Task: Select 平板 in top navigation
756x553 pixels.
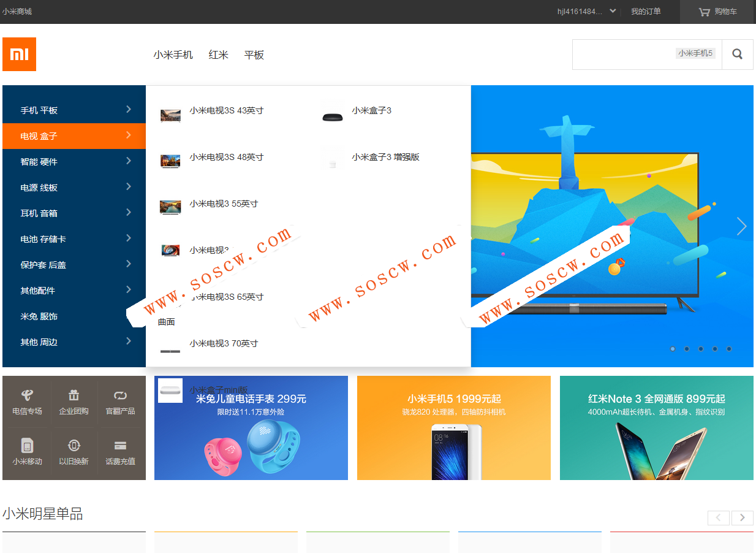Action: [254, 55]
